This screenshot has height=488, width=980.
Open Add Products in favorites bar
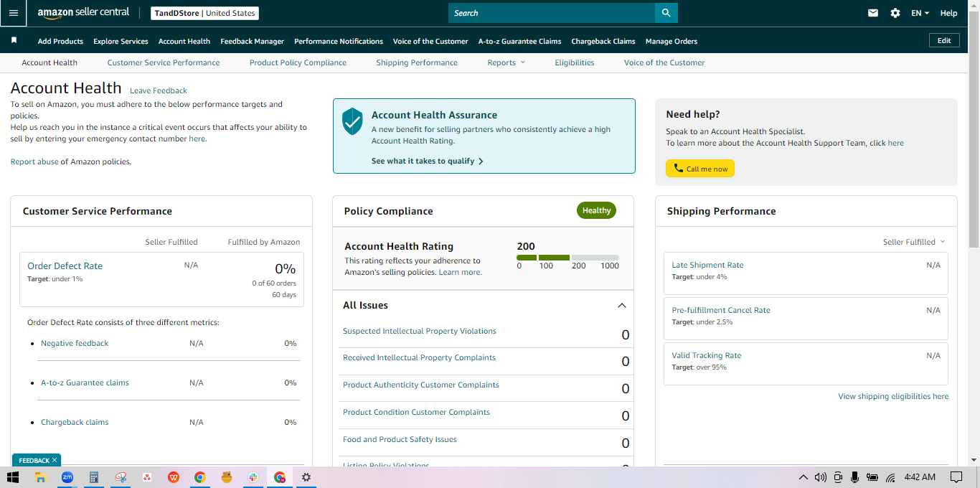(x=60, y=41)
